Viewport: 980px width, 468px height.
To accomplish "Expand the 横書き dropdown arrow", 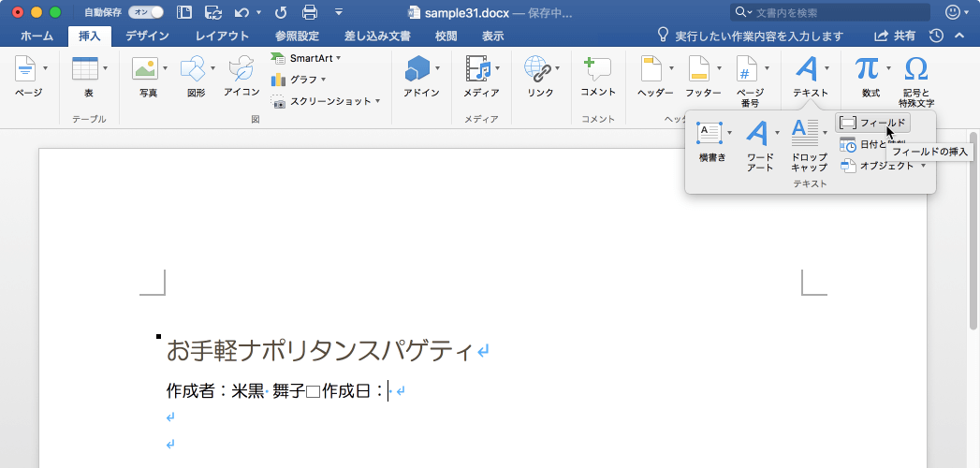I will point(730,133).
